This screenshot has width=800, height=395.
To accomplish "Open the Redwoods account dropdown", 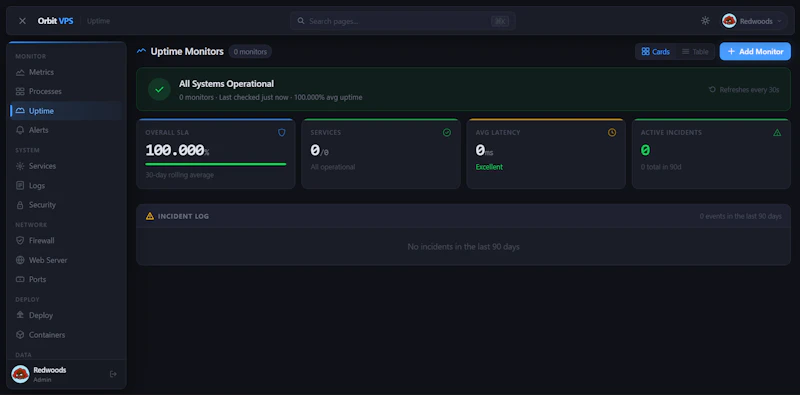I will tap(754, 21).
